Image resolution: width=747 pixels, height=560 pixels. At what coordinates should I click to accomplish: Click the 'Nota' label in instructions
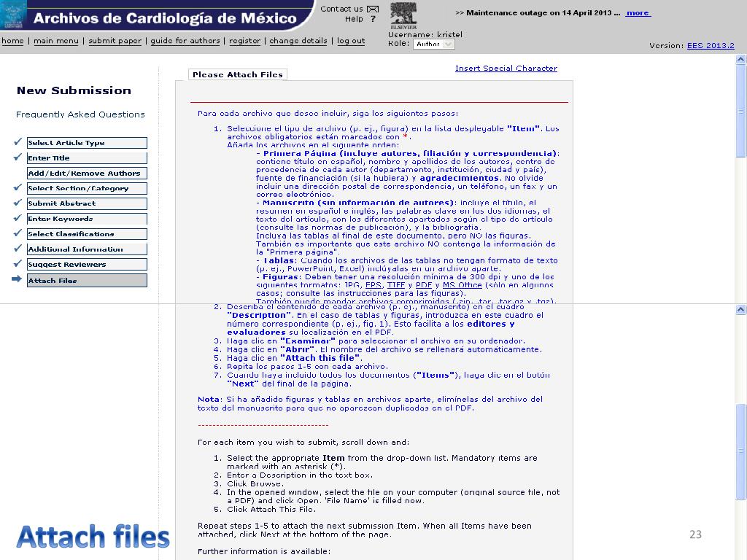[209, 400]
